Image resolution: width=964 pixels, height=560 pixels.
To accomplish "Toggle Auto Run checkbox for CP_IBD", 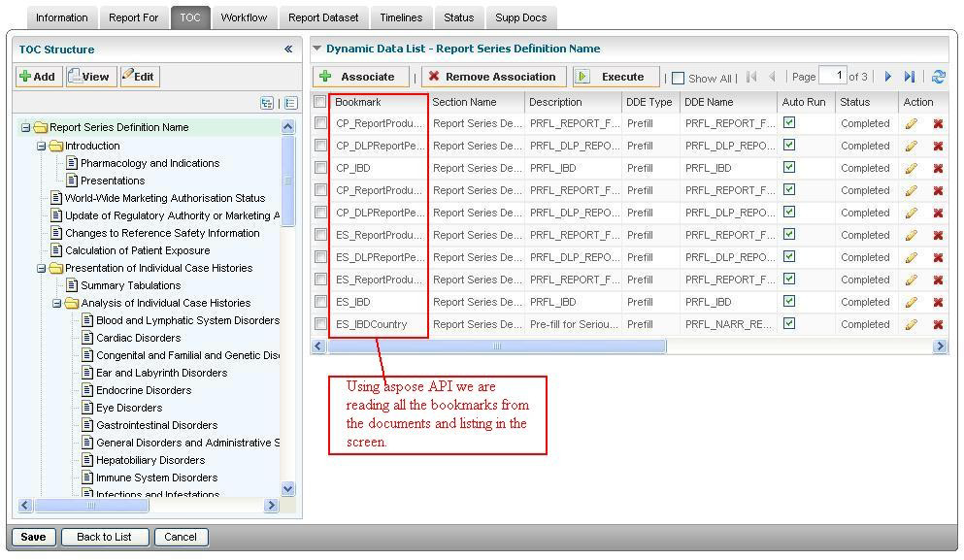I will [x=789, y=167].
